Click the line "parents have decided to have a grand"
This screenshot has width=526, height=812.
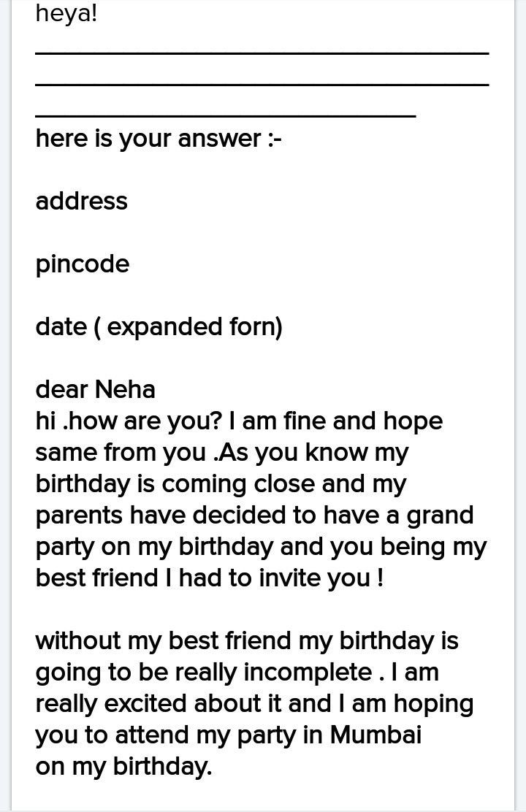[254, 515]
